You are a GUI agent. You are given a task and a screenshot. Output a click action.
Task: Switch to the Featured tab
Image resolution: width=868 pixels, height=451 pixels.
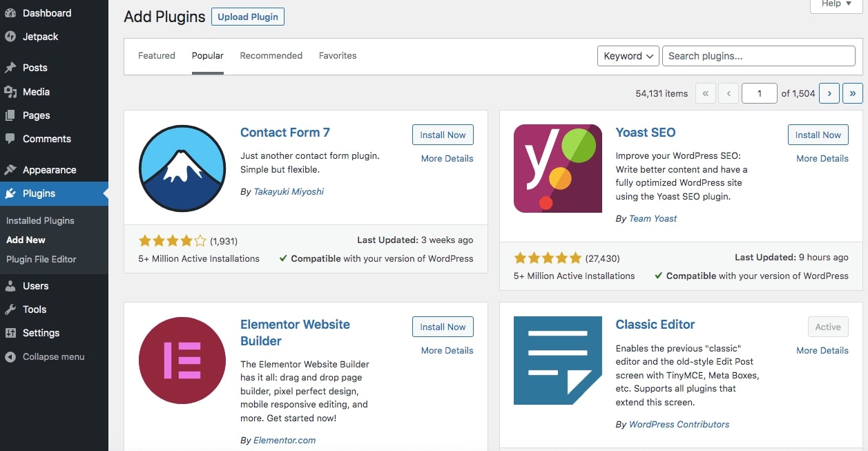coord(157,56)
